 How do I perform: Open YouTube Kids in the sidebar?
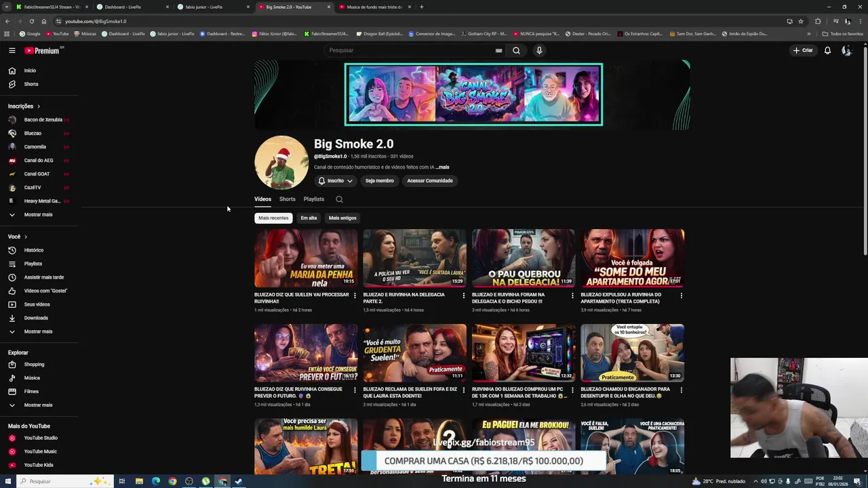click(x=39, y=465)
